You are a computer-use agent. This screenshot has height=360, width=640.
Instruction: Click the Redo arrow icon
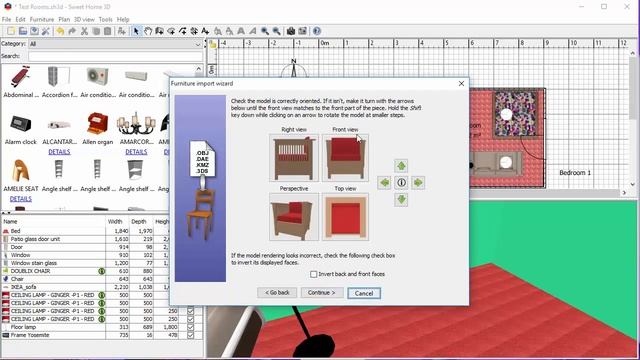pyautogui.click(x=72, y=31)
